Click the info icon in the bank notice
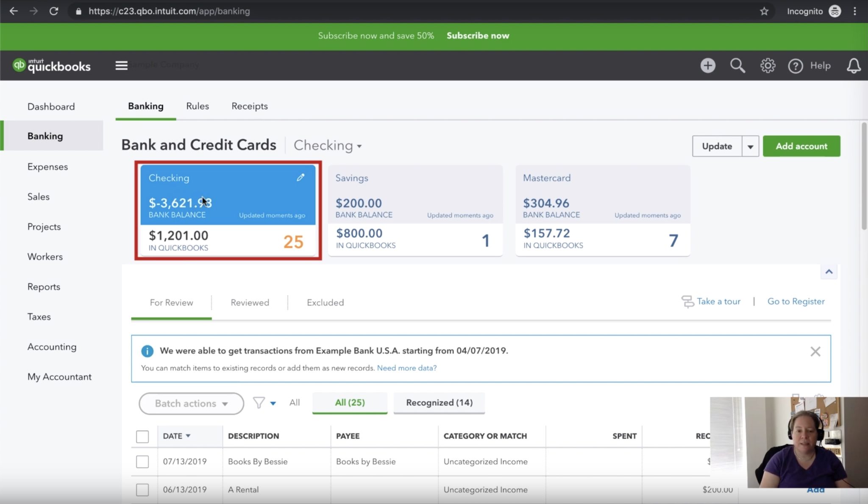Viewport: 868px width, 504px height. [147, 351]
